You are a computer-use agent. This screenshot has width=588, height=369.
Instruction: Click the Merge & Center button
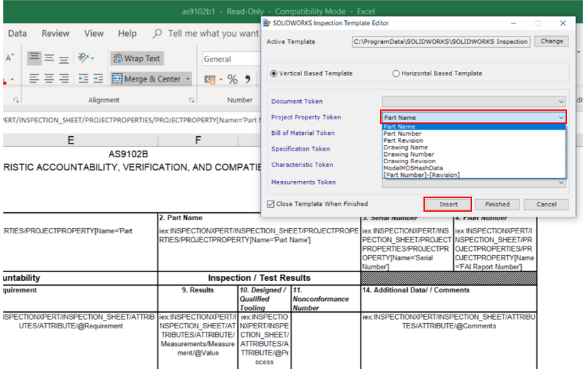[147, 79]
